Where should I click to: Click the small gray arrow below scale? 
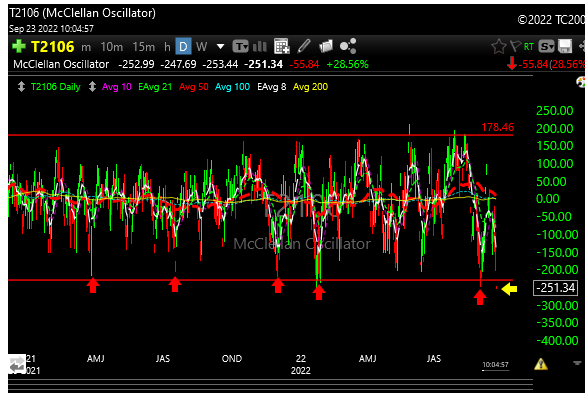[x=577, y=362]
